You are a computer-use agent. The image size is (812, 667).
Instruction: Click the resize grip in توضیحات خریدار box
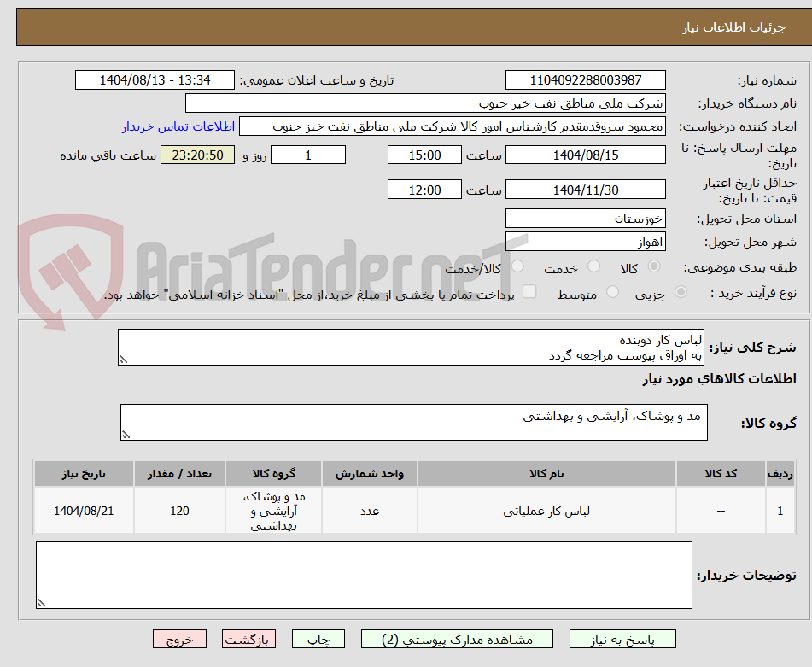(40, 600)
